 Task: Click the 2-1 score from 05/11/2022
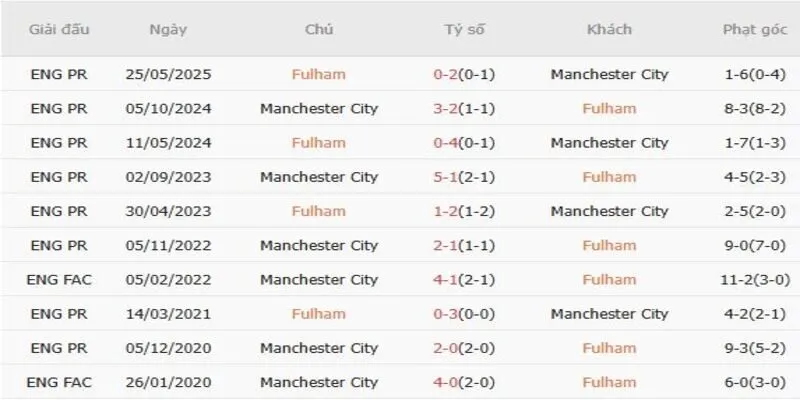(x=446, y=245)
